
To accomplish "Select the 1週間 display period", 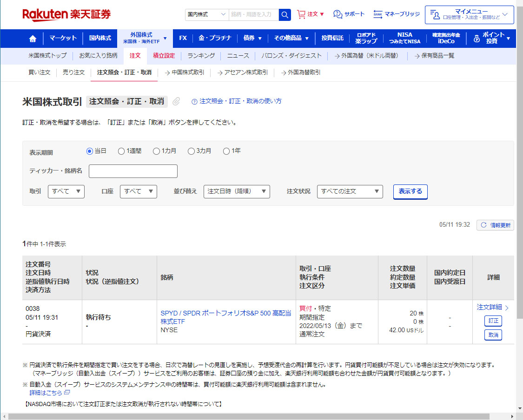I will (x=121, y=151).
